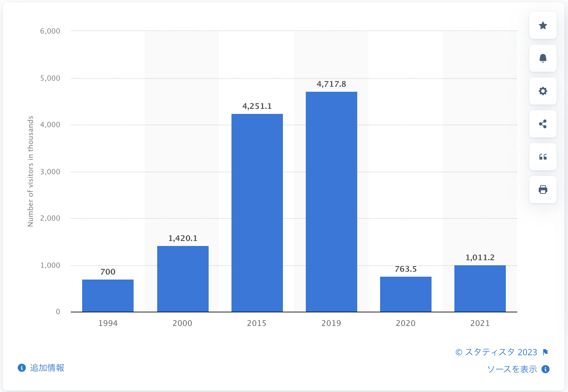Viewport: 568px width, 392px height.
Task: Click the quotation citation icon
Action: tap(543, 157)
